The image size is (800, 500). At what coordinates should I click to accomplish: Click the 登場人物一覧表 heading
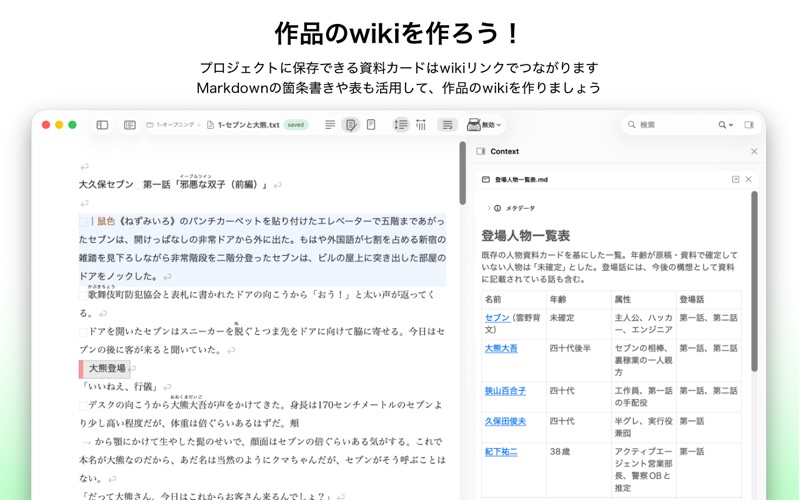526,236
